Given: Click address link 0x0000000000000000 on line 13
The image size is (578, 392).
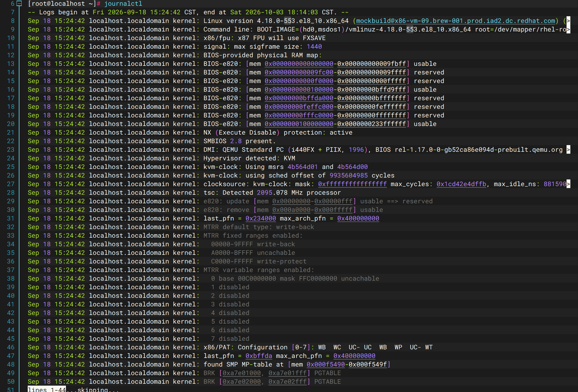Looking at the screenshot, I should click(299, 64).
